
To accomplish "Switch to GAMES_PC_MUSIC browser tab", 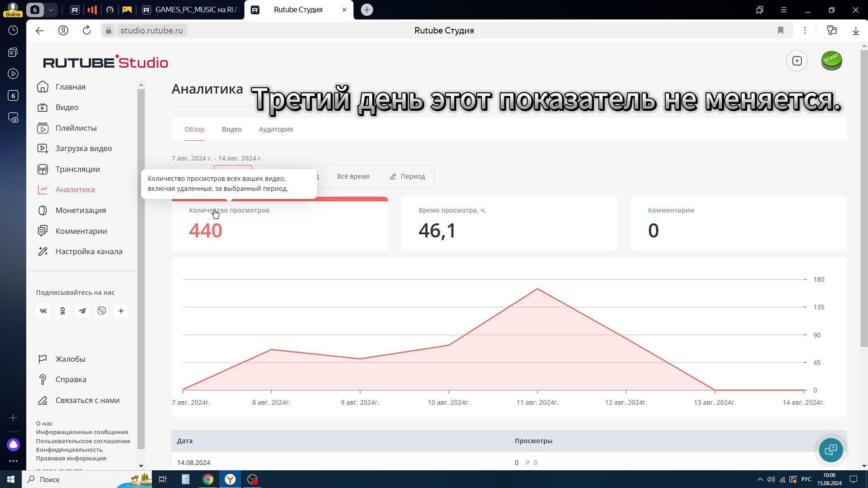I will tap(190, 10).
